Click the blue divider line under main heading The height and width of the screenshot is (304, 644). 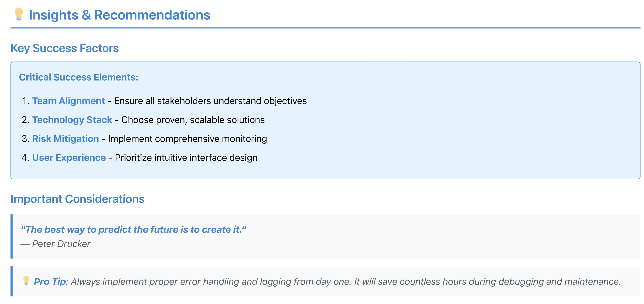[x=325, y=28]
